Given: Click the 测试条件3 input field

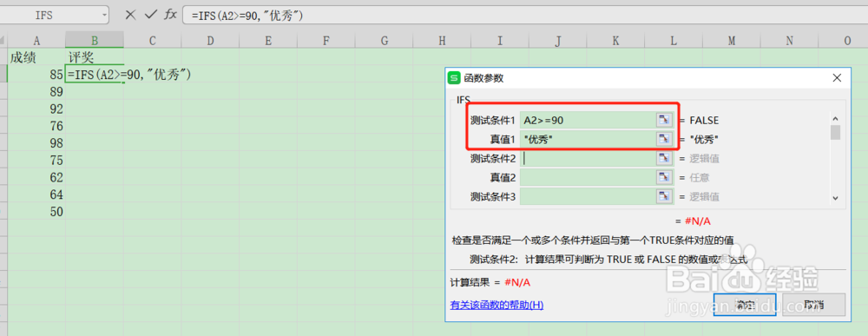Looking at the screenshot, I should [x=588, y=196].
